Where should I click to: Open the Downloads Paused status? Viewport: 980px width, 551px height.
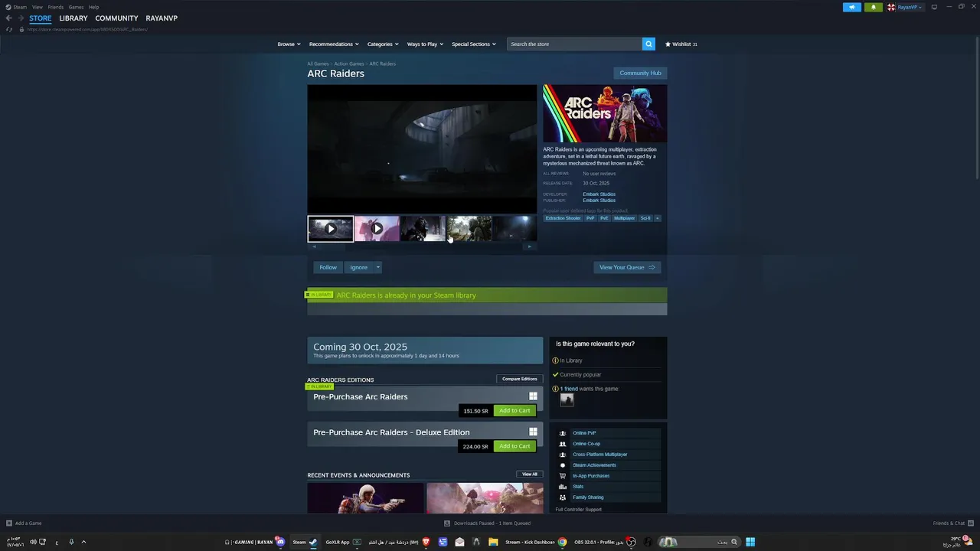(x=488, y=523)
